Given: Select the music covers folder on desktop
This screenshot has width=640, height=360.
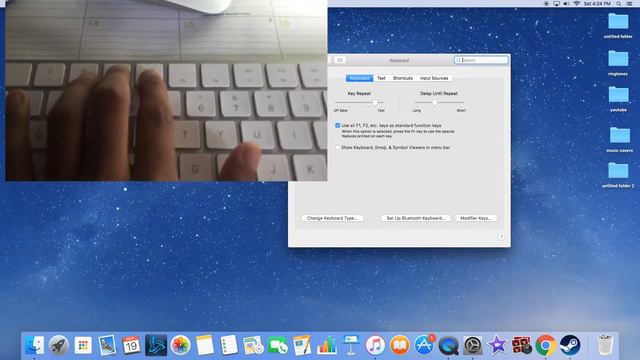Looking at the screenshot, I should click(x=619, y=139).
